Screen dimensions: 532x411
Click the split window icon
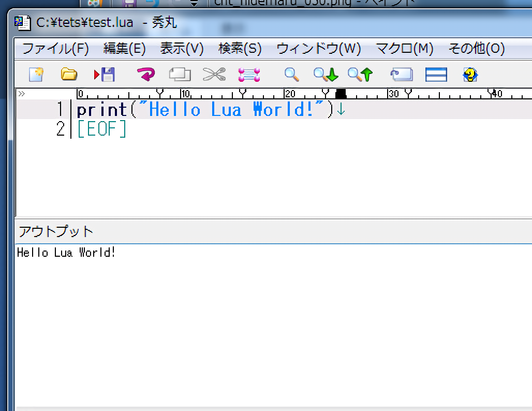tap(436, 75)
